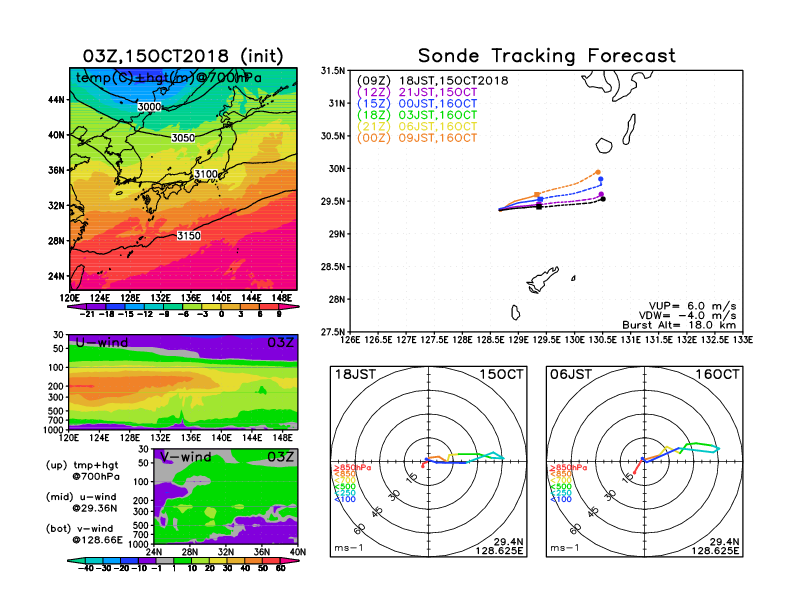
Task: Click the '16OCT' label on 06JST hodograph
Action: click(x=717, y=374)
